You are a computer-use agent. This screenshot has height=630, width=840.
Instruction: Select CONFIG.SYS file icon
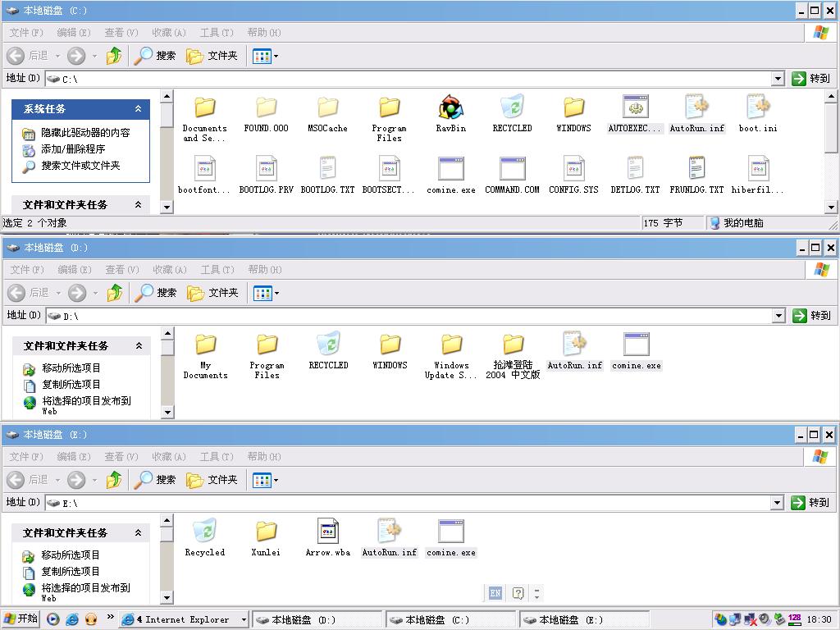click(573, 169)
